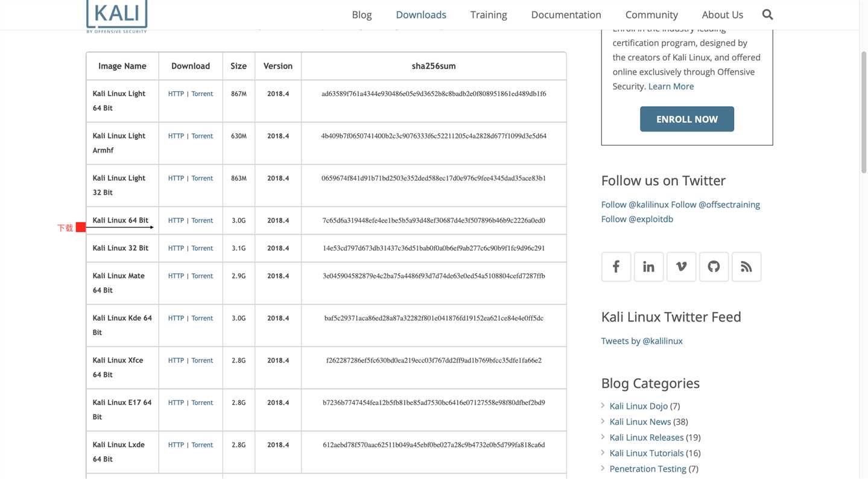Click the 'Blog Categories' heading

pyautogui.click(x=650, y=383)
